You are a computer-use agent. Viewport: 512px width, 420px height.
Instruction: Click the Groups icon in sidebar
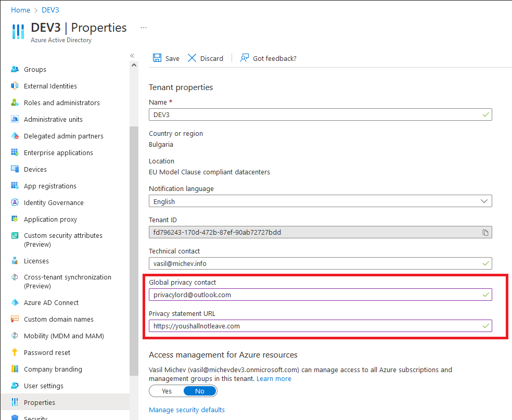click(15, 69)
